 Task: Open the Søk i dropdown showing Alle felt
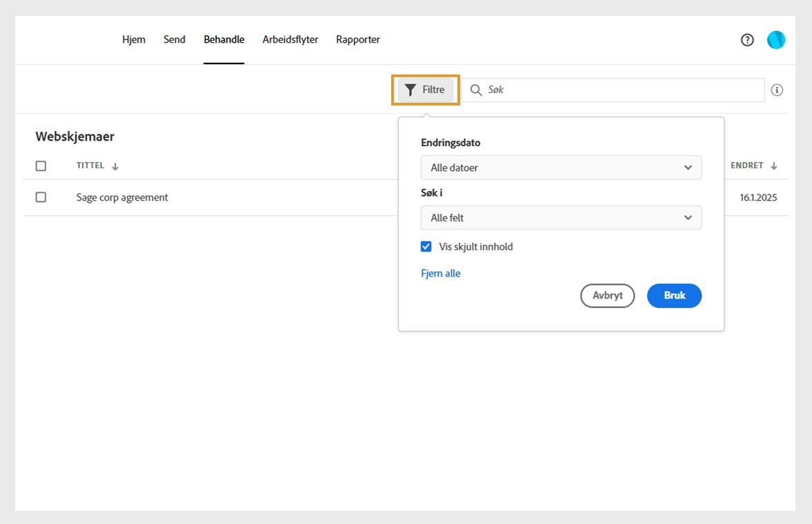click(560, 217)
